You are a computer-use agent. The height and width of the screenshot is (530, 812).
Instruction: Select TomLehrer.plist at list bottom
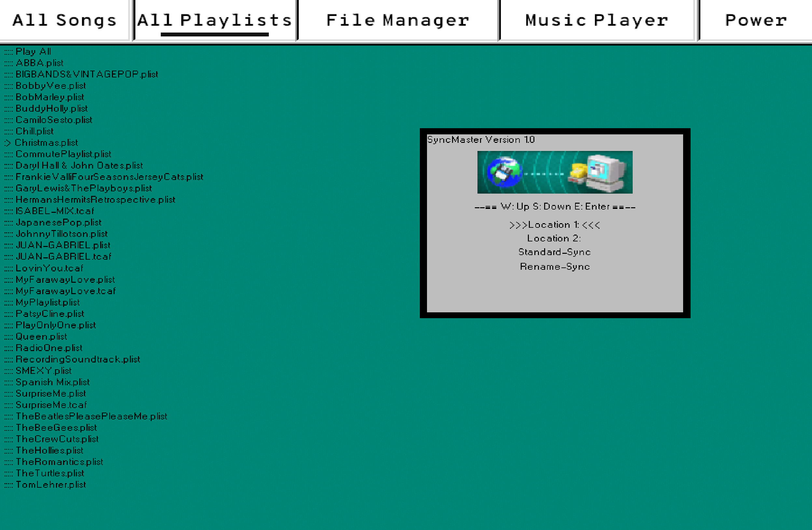point(51,485)
